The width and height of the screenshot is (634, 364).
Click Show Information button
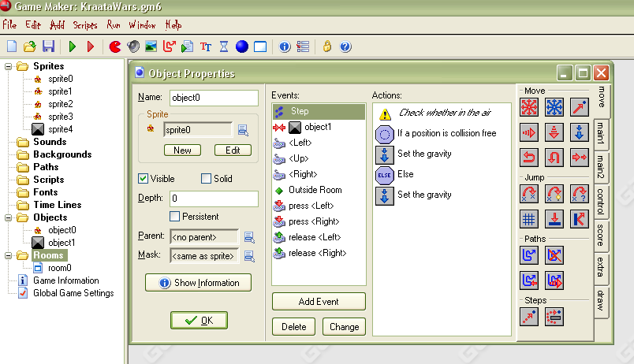(x=198, y=283)
